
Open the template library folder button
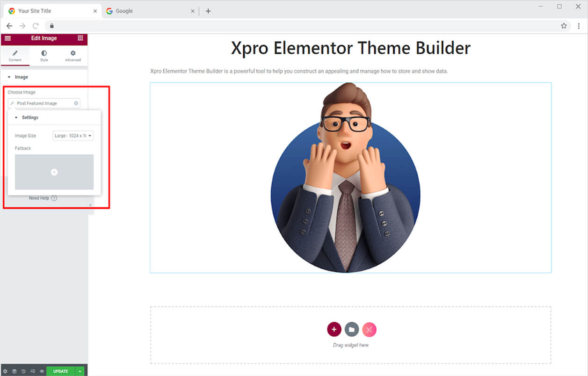pos(352,329)
